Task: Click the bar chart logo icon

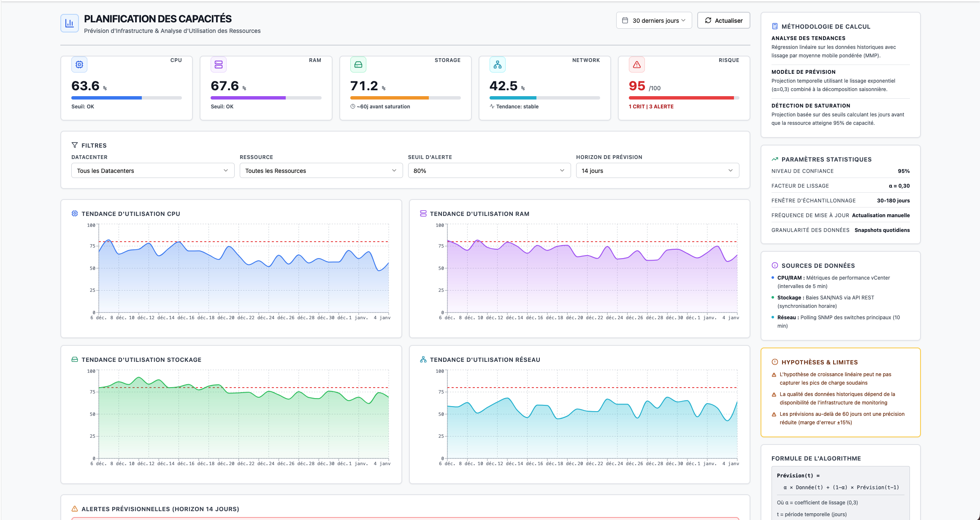Action: click(70, 23)
